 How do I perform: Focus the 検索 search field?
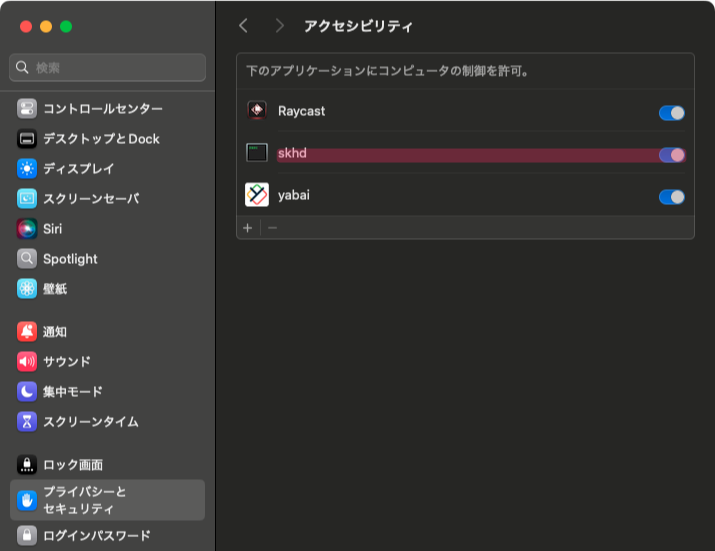(x=107, y=68)
